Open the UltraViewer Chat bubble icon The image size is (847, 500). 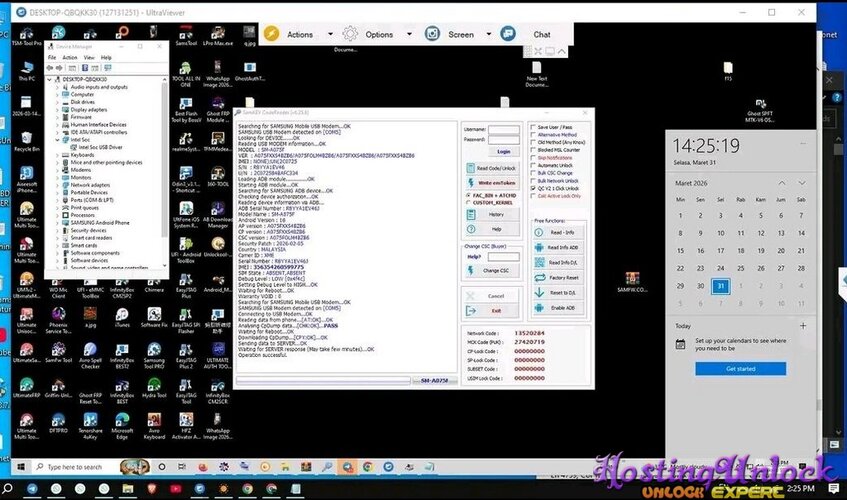(508, 34)
